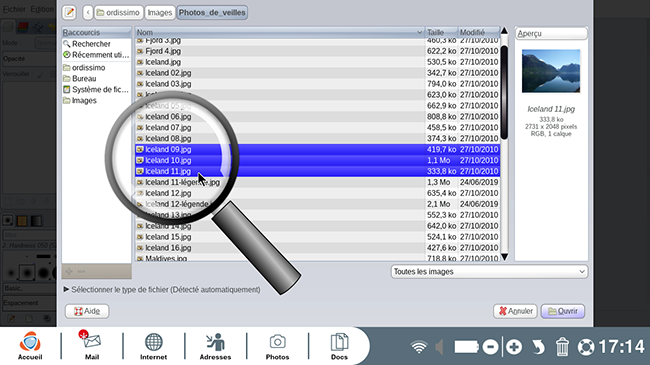Expand Sélectionner le type de fichier

click(x=162, y=290)
